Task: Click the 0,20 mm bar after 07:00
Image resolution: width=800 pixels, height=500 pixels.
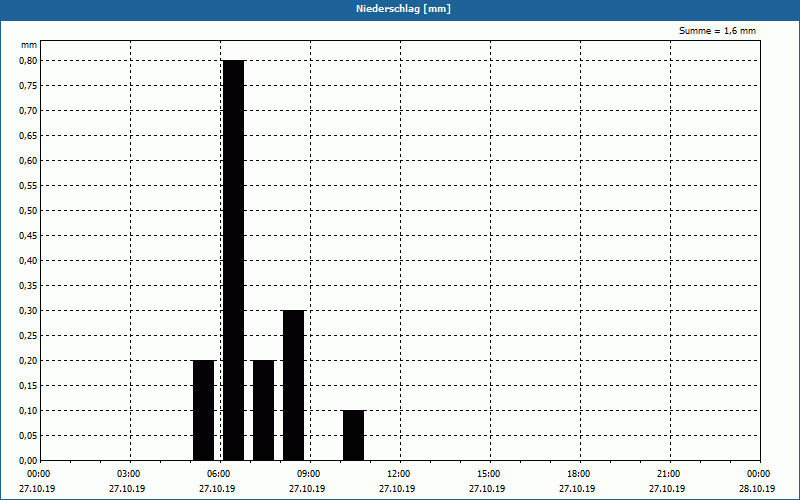Action: click(263, 410)
